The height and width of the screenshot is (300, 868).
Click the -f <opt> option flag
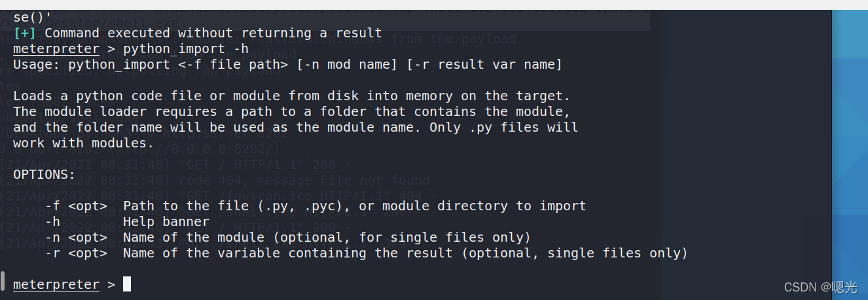tap(76, 206)
